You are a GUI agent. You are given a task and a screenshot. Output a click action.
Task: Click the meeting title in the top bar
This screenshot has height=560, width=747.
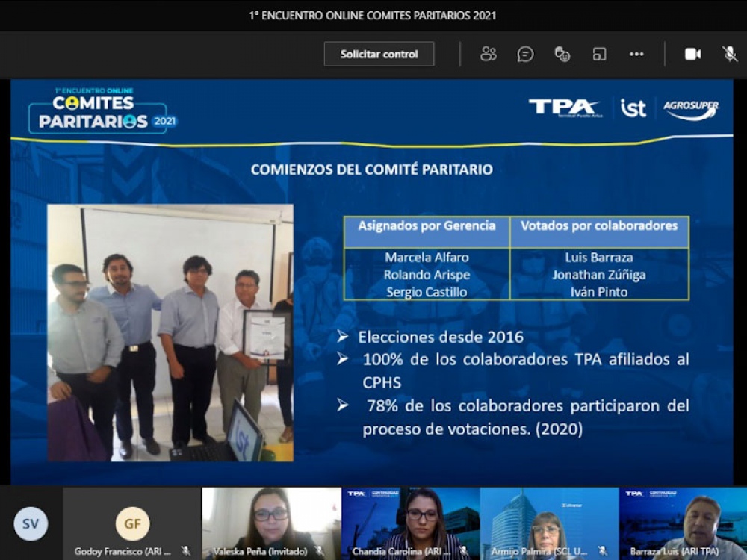pos(373,15)
